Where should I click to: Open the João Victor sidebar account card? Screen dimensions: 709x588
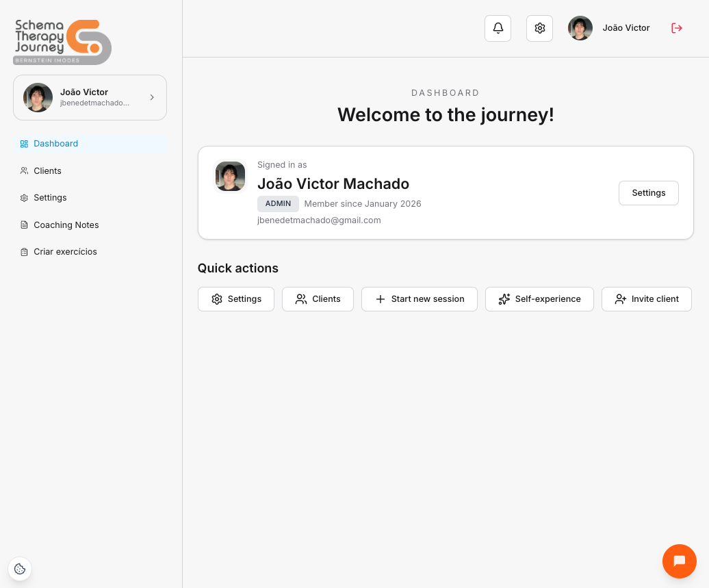point(90,98)
